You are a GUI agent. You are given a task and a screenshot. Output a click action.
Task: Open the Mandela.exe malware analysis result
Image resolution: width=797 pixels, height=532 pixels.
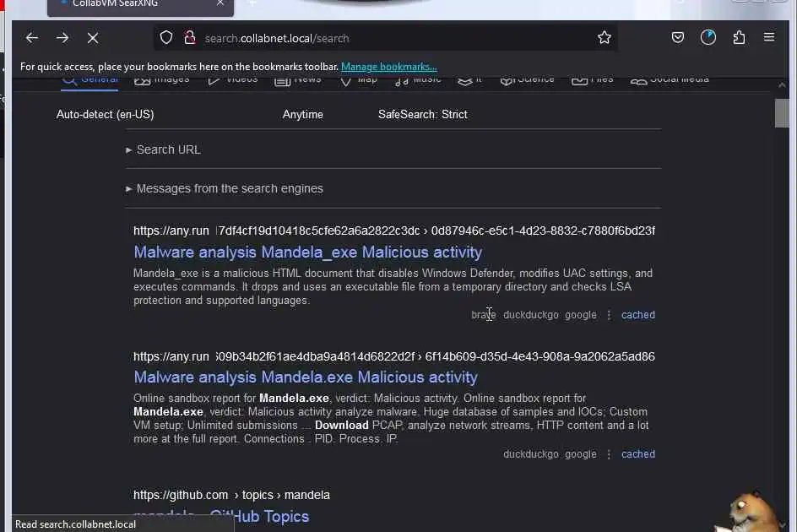306,377
